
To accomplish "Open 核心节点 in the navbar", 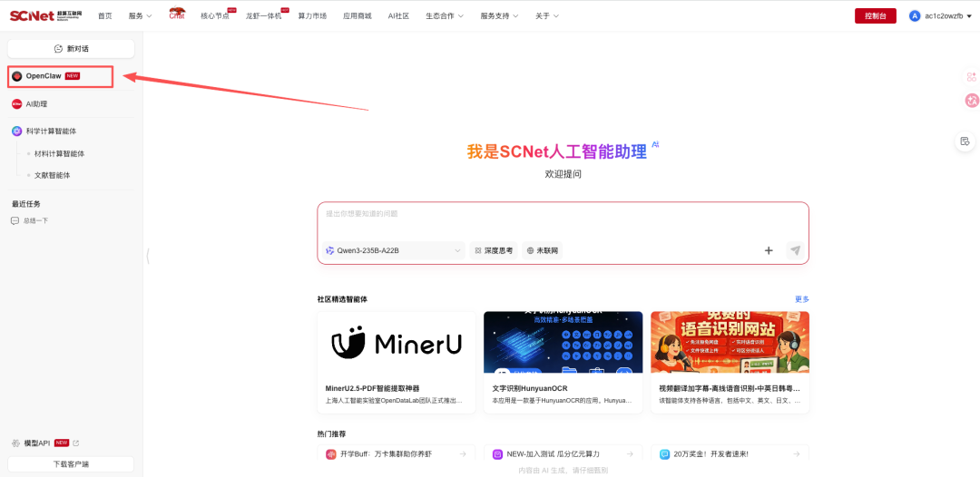I will click(215, 16).
